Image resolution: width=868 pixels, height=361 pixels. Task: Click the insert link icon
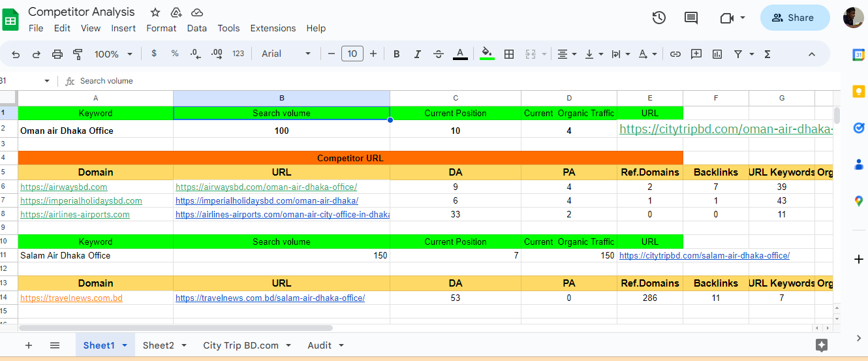click(x=675, y=54)
